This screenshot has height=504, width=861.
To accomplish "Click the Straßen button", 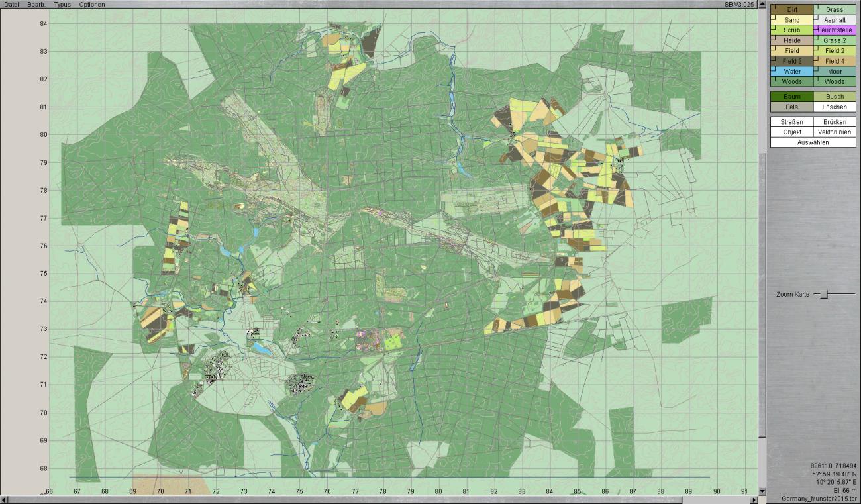I will click(x=791, y=122).
